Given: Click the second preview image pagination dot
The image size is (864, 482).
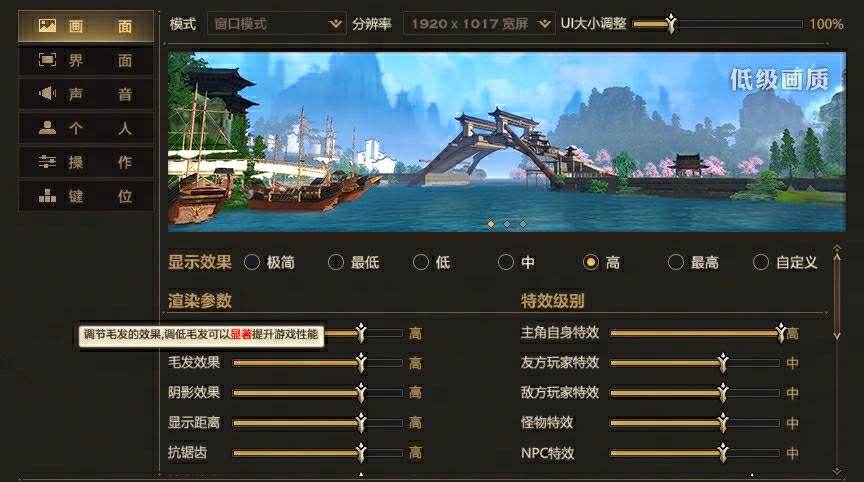Looking at the screenshot, I should (x=507, y=224).
